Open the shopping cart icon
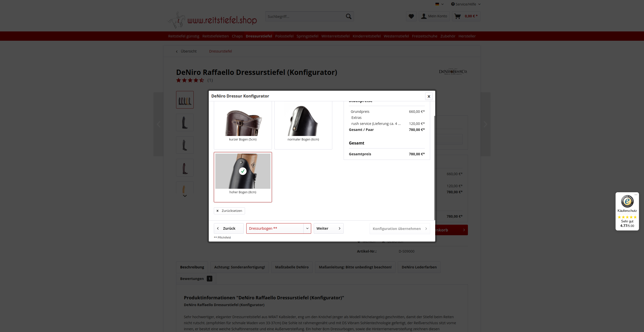This screenshot has width=644, height=332. pos(458,16)
